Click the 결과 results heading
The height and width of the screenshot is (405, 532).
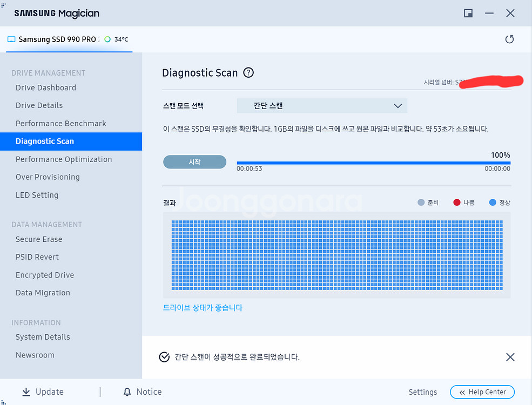coord(170,203)
